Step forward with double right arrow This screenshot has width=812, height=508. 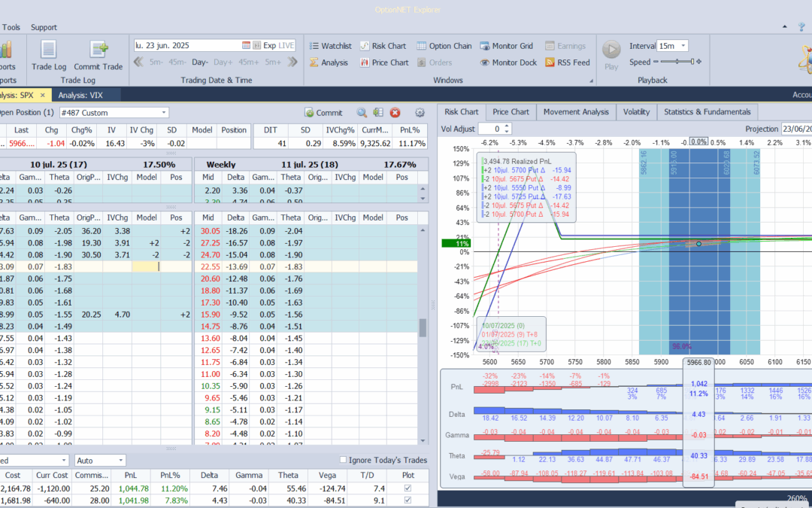(x=292, y=62)
